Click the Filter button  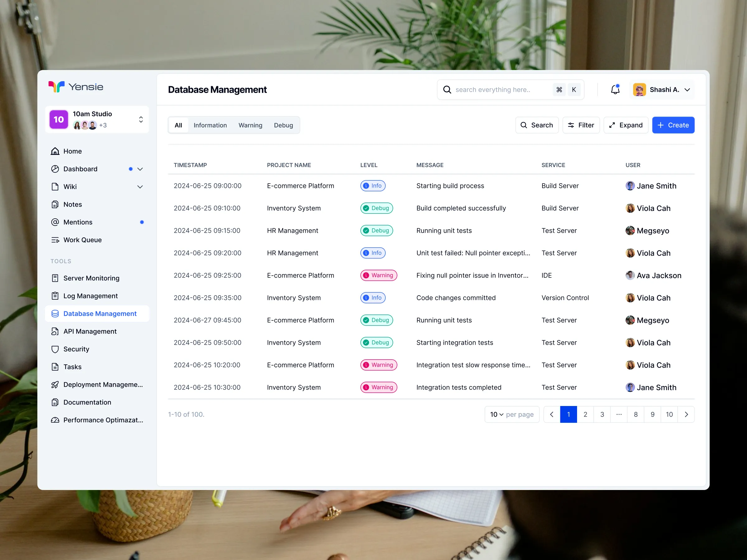[581, 125]
